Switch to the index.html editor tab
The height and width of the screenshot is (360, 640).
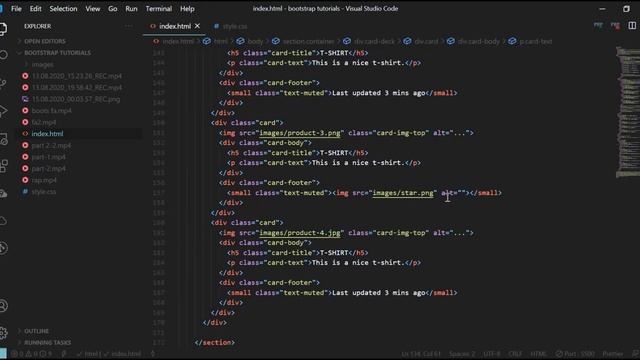[x=175, y=26]
